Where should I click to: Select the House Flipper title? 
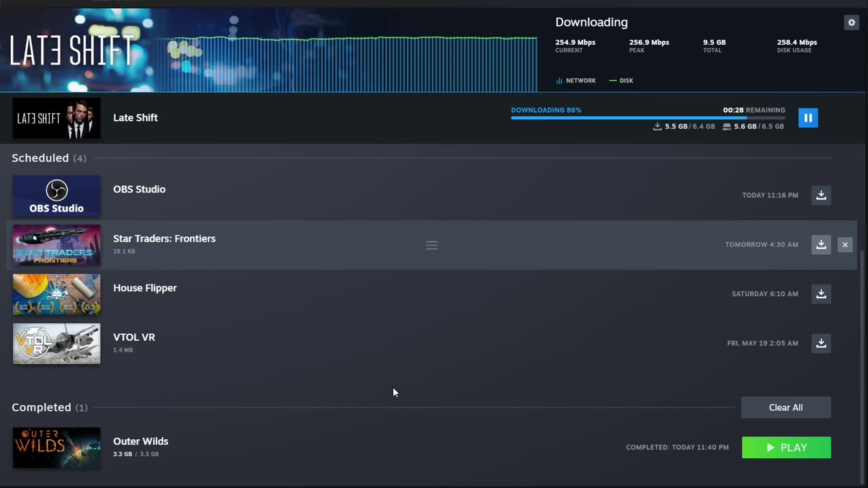(x=145, y=288)
